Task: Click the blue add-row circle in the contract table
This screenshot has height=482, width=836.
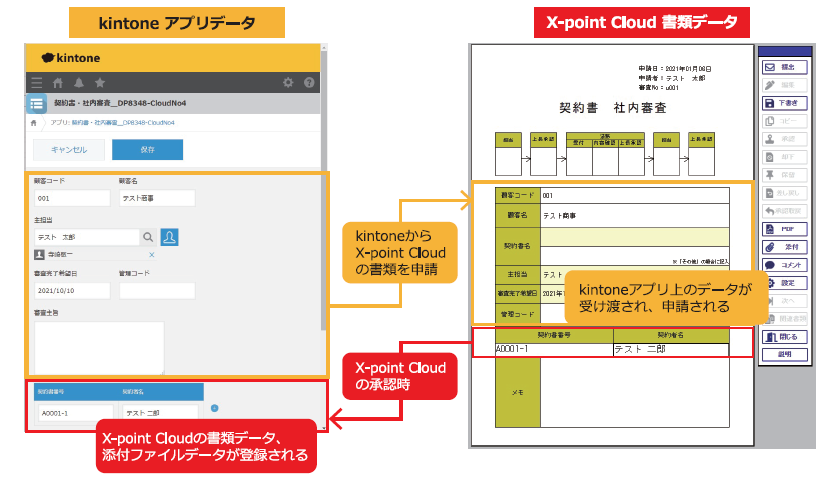Action: [x=214, y=408]
